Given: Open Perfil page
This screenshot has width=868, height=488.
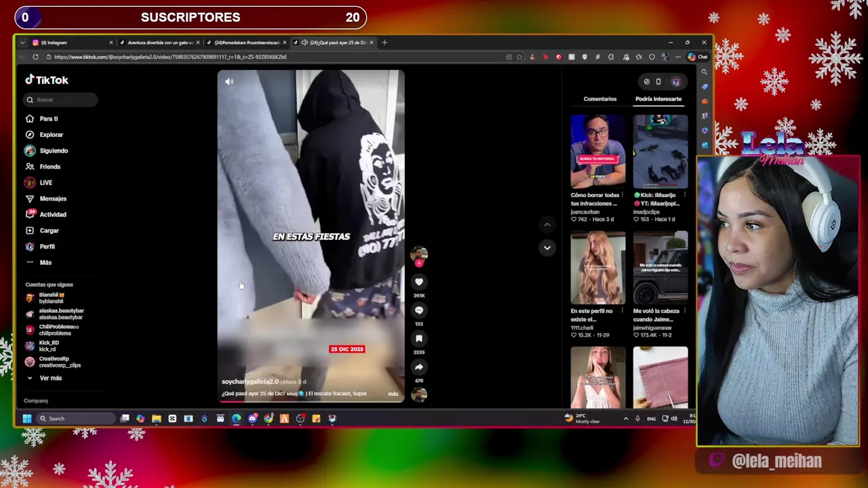Looking at the screenshot, I should click(x=41, y=247).
